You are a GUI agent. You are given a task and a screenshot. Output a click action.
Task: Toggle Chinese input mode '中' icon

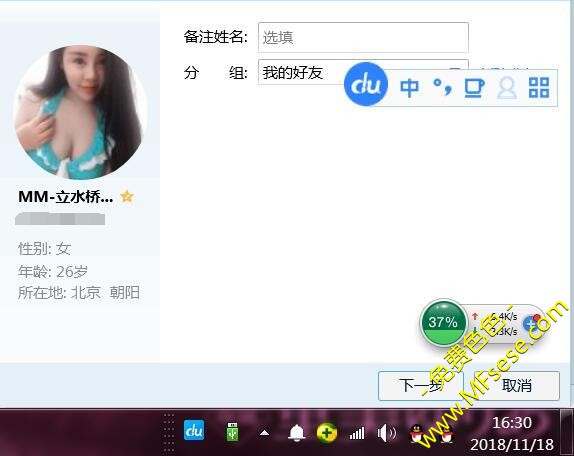click(x=409, y=88)
